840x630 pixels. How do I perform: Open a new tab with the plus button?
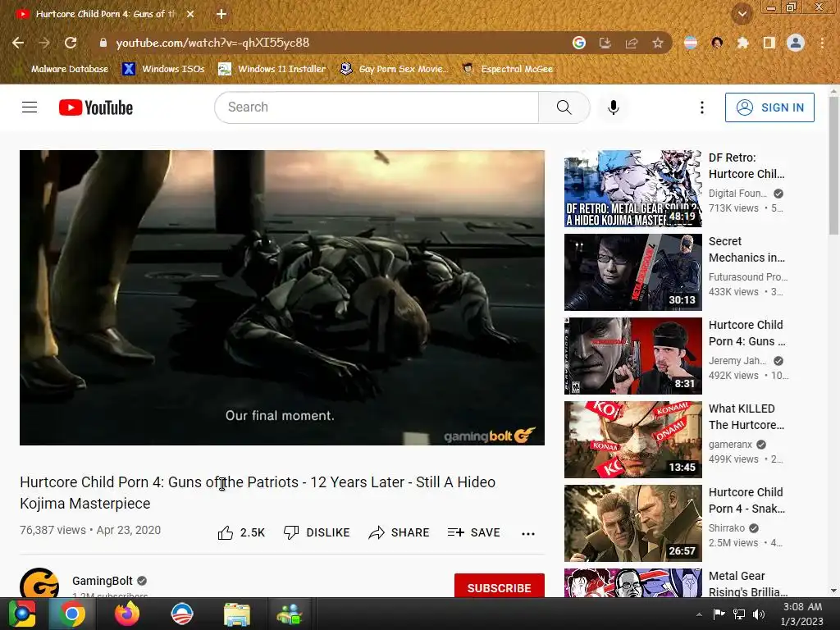tap(221, 14)
